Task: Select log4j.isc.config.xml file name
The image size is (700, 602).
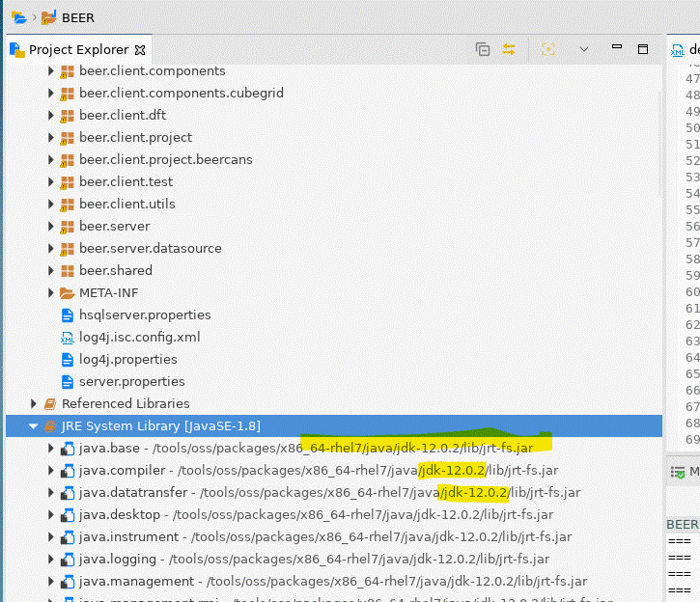Action: coord(140,337)
